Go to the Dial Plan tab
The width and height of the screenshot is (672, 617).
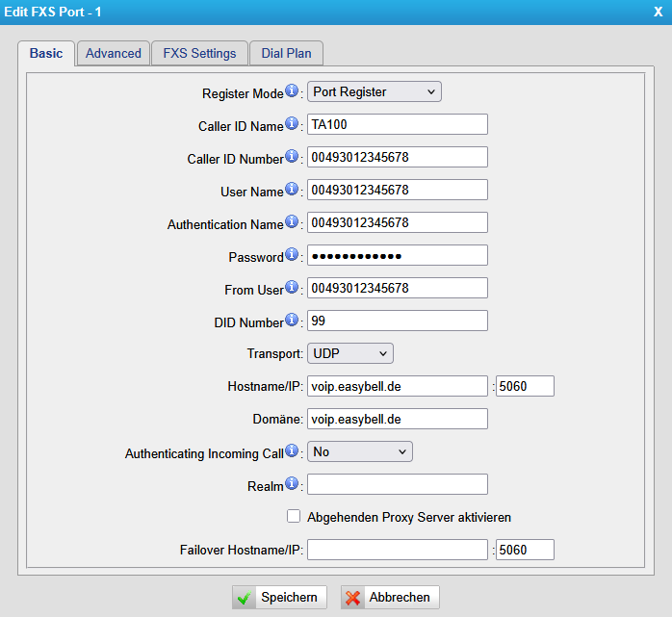click(x=286, y=54)
